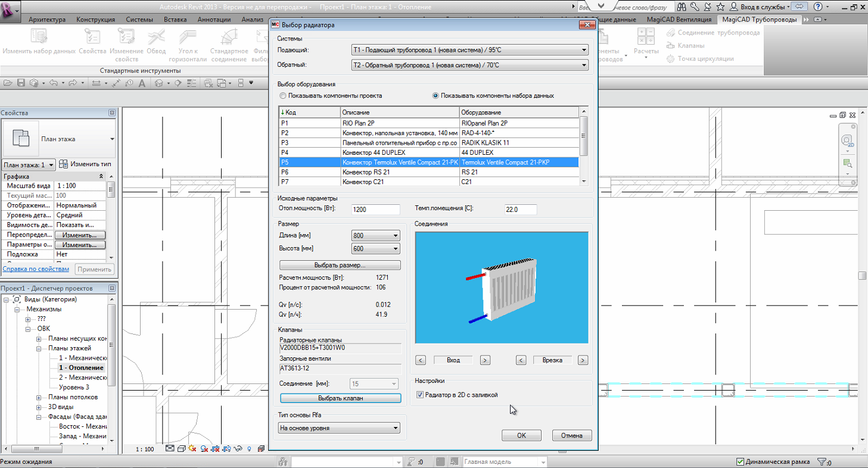
Task: Open the default 3D view house icon
Action: [159, 83]
